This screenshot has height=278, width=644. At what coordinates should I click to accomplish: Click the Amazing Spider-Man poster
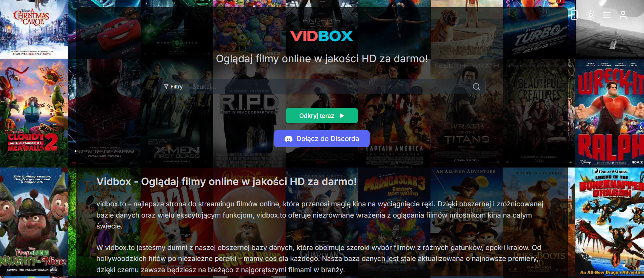[105, 113]
